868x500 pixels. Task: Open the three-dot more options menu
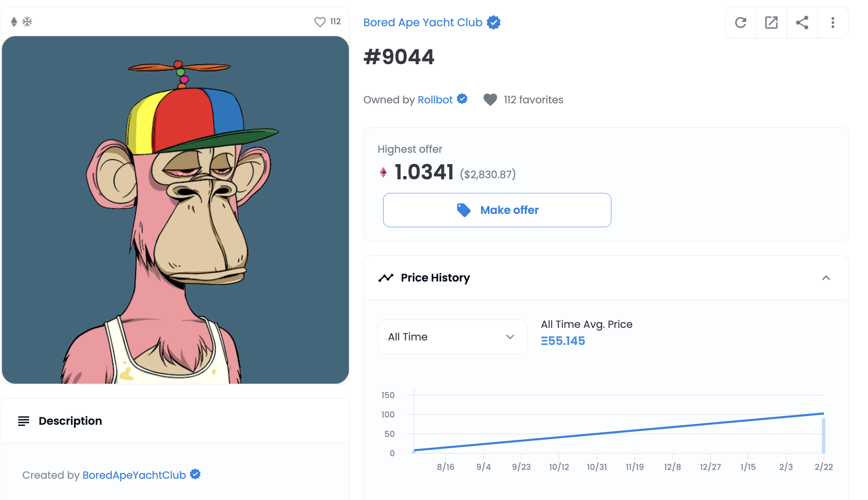point(833,23)
